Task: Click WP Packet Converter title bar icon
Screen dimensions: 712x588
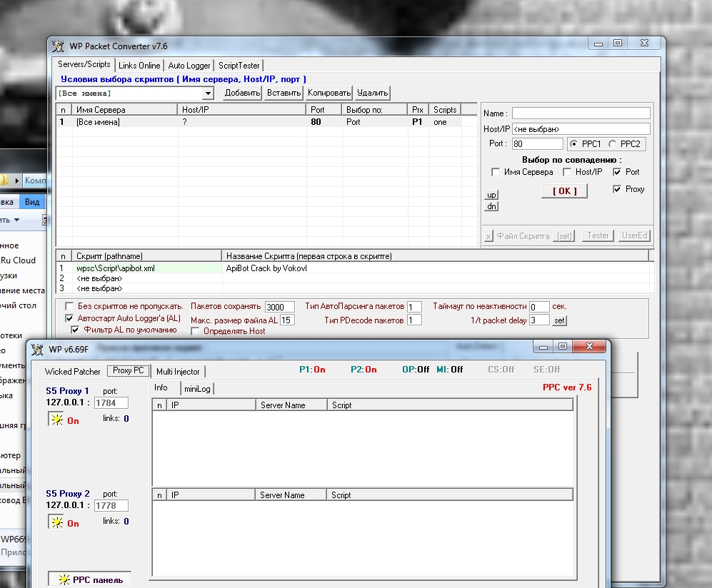Action: coord(59,46)
